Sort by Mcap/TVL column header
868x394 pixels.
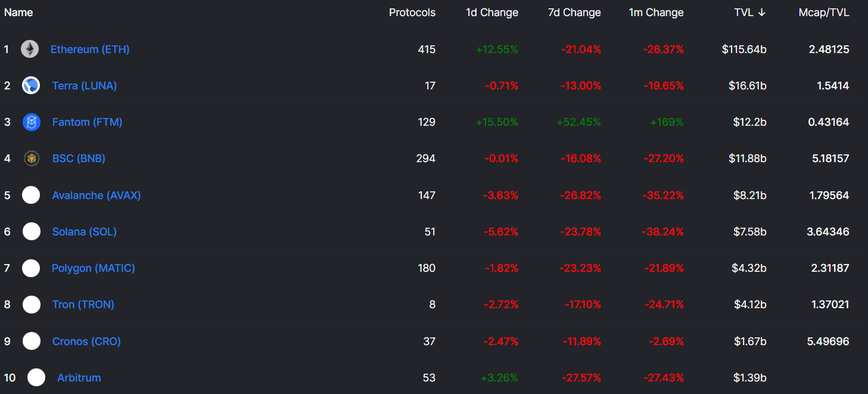(823, 13)
